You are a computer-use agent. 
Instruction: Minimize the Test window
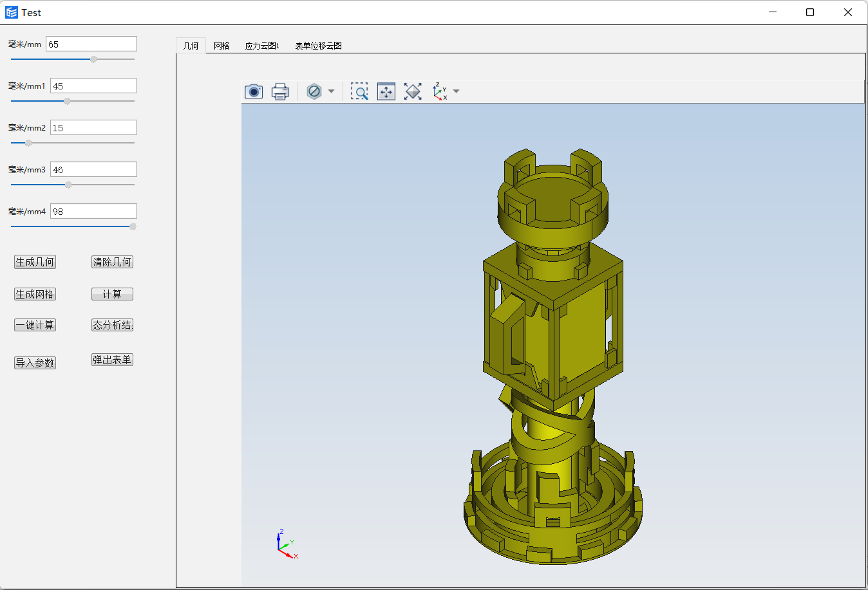click(x=773, y=12)
